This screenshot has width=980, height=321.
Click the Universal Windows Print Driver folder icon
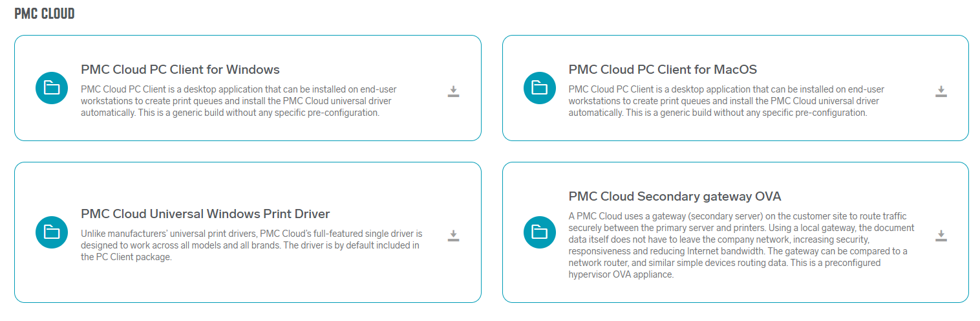[x=52, y=232]
